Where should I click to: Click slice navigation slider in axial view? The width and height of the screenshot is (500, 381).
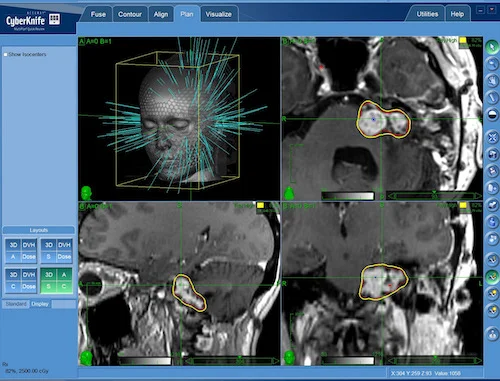tap(434, 195)
